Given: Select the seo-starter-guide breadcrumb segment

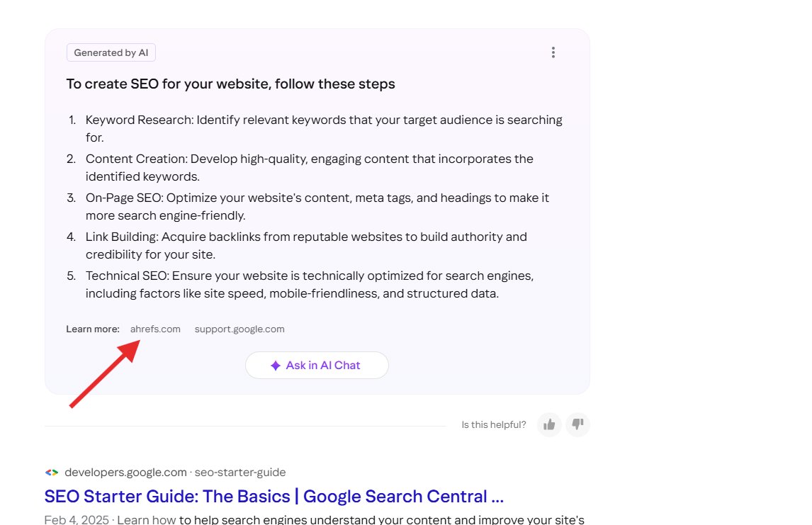Looking at the screenshot, I should coord(239,472).
